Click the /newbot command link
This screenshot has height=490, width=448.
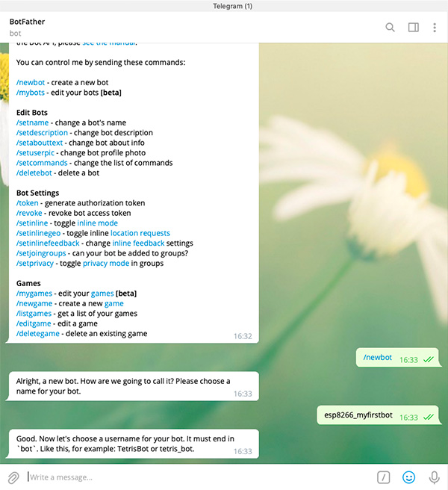pos(31,82)
